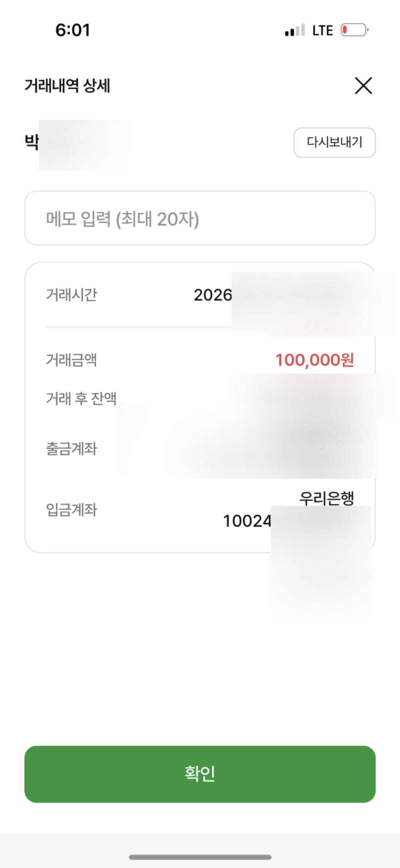Tap the 거래내역 상세 title
The height and width of the screenshot is (868, 400).
click(67, 86)
